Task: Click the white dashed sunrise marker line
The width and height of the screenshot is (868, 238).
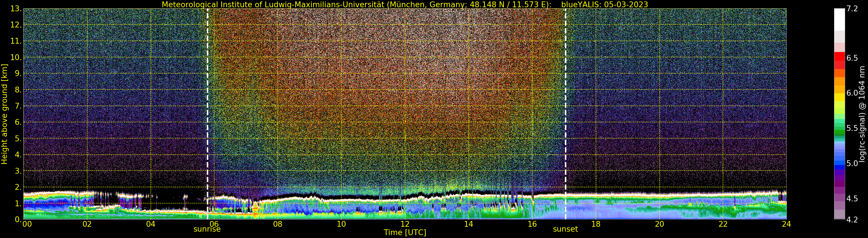Action: tap(207, 114)
